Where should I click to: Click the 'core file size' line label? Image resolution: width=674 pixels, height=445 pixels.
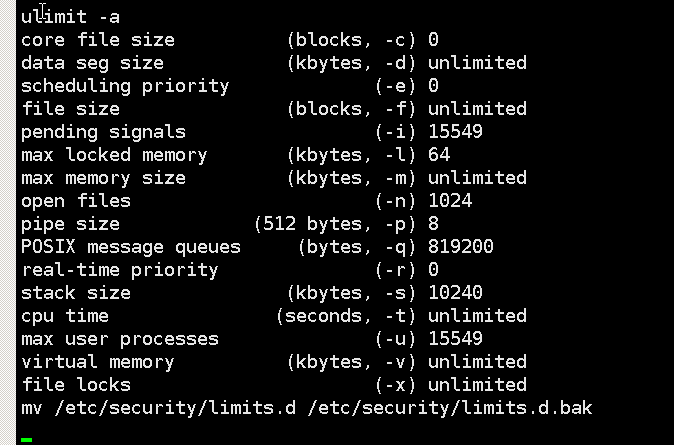[x=98, y=40]
